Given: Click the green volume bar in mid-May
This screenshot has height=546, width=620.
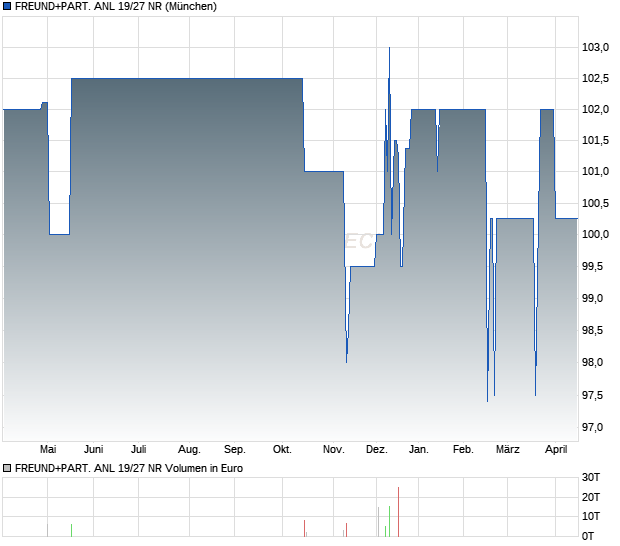Looking at the screenshot, I should pyautogui.click(x=72, y=531).
